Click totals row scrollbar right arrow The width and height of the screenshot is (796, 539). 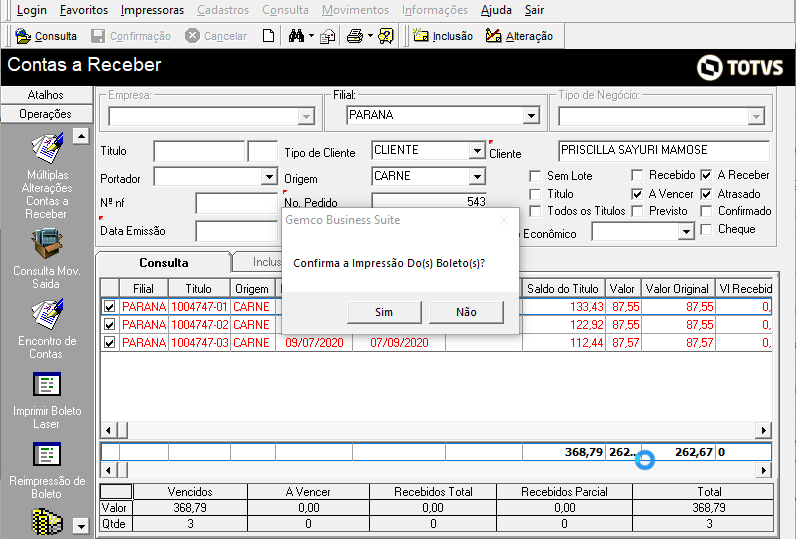(764, 470)
